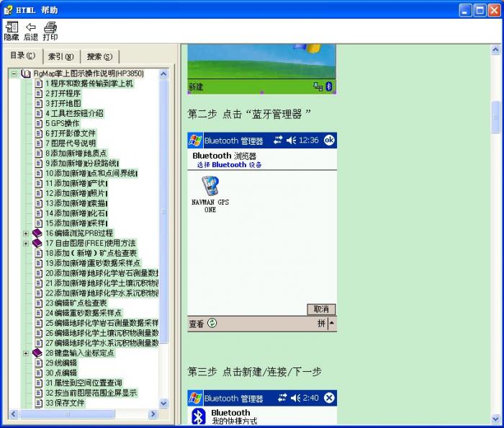The height and width of the screenshot is (428, 504).
Task: Open topic 23 编辑矿点检查表
Action: [76, 303]
